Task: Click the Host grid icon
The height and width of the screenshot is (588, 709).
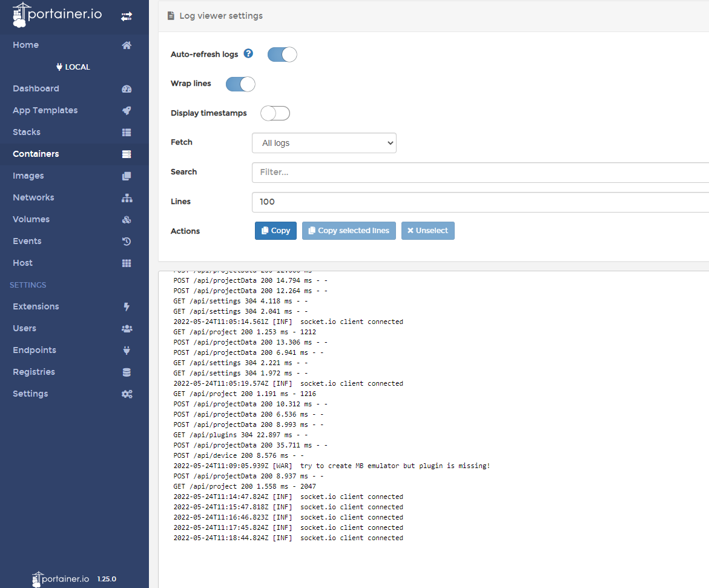Action: pyautogui.click(x=126, y=263)
